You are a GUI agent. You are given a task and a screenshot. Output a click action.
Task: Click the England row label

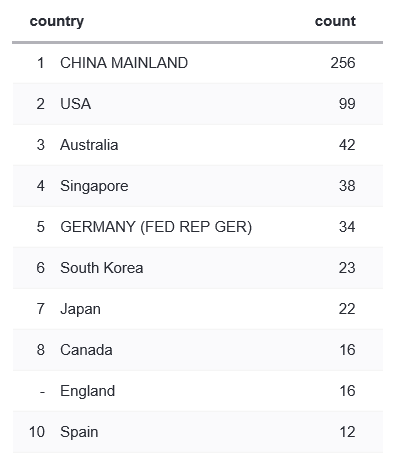88,391
